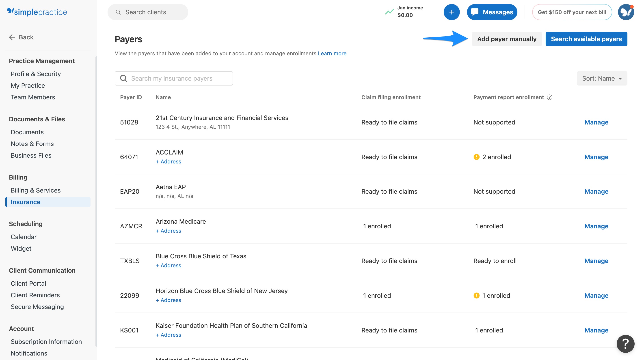Click the Jan income trend icon

pyautogui.click(x=389, y=12)
